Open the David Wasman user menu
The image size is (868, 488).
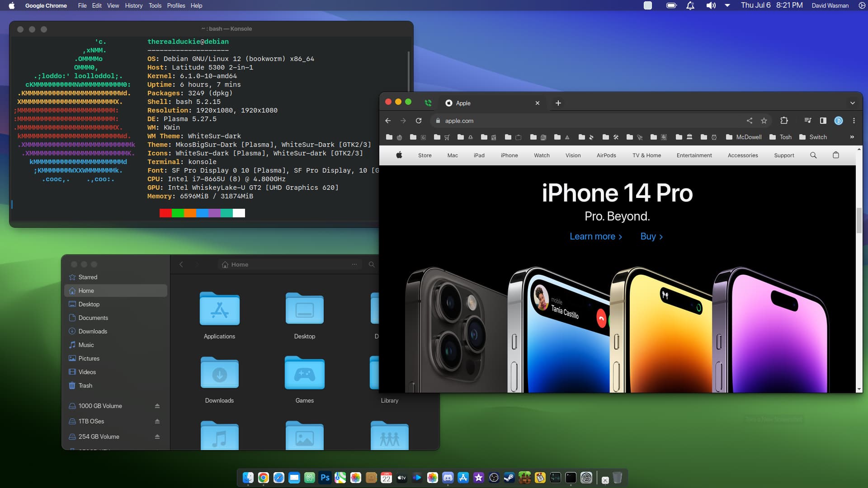(830, 5)
